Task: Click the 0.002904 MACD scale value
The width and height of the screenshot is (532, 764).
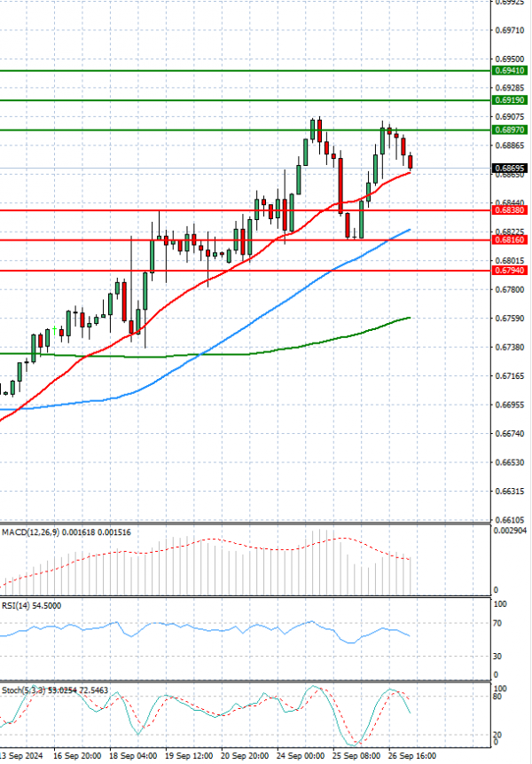Action: tap(510, 531)
